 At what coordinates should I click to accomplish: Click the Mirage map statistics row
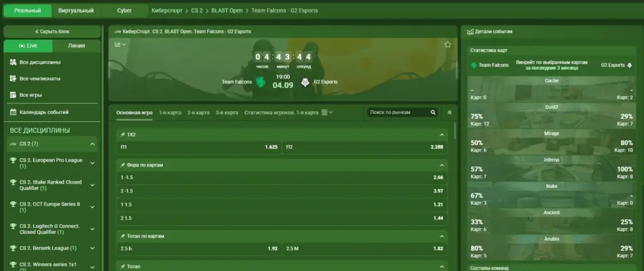552,141
